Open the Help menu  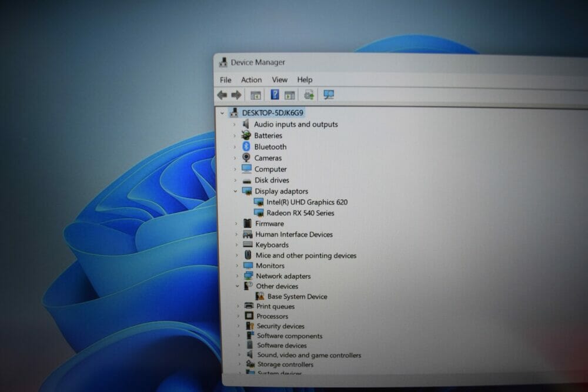point(305,80)
